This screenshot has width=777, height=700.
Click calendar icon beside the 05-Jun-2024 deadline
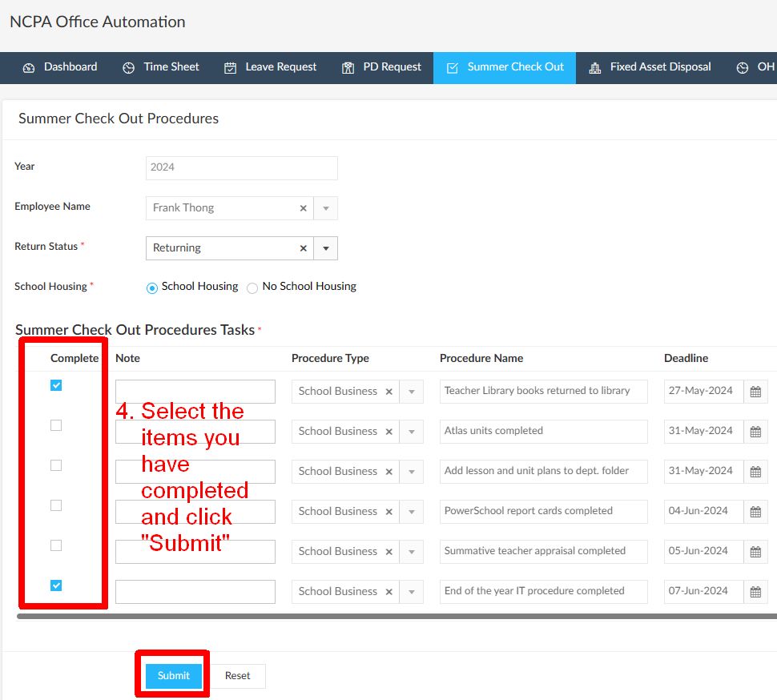pyautogui.click(x=755, y=552)
